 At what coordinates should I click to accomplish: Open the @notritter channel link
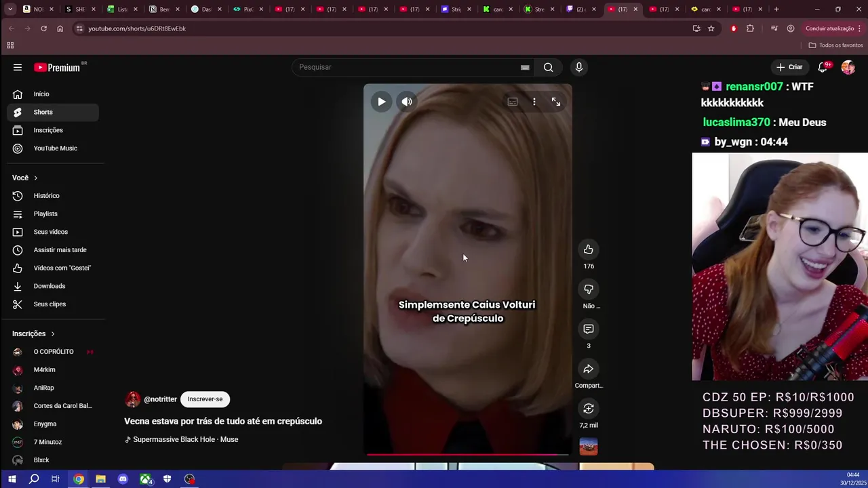coord(160,399)
